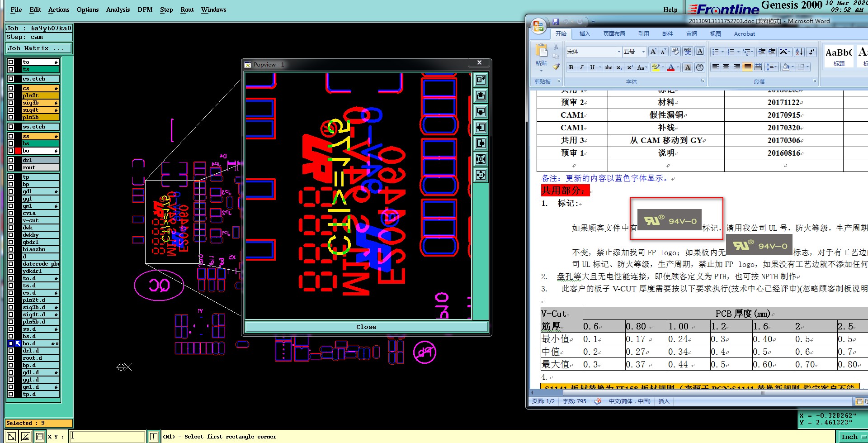
Task: Click the Paste icon in Word
Action: (541, 51)
